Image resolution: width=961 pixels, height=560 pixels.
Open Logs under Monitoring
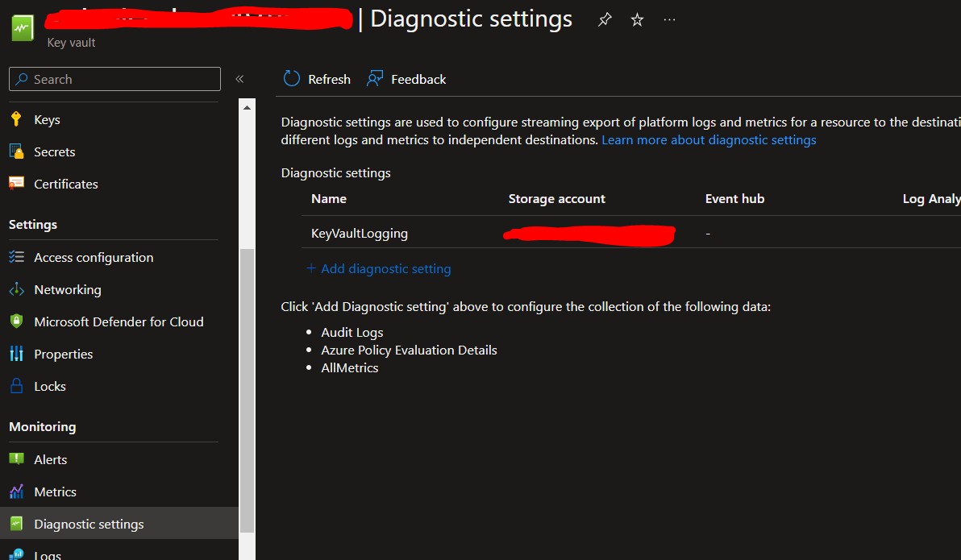(47, 554)
